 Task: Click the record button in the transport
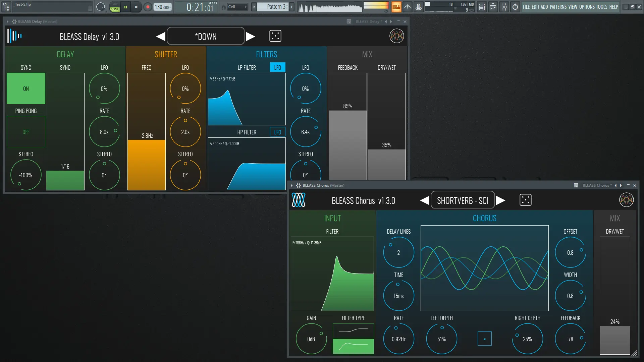pyautogui.click(x=148, y=7)
